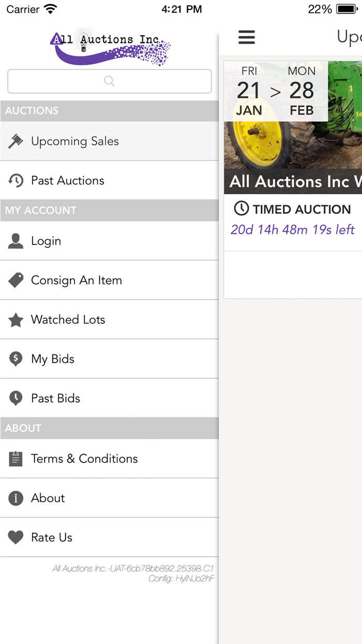Viewport: 362px width, 644px height.
Task: Select the info icon beside About
Action: click(x=16, y=498)
